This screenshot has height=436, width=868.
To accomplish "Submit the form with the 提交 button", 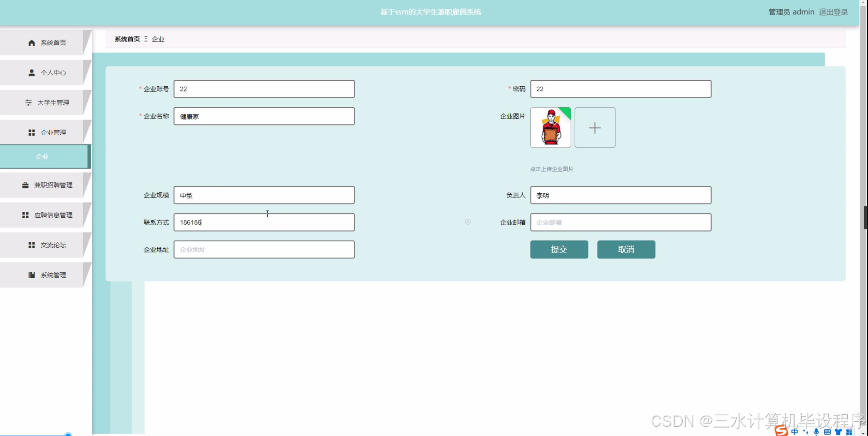I will click(x=559, y=249).
